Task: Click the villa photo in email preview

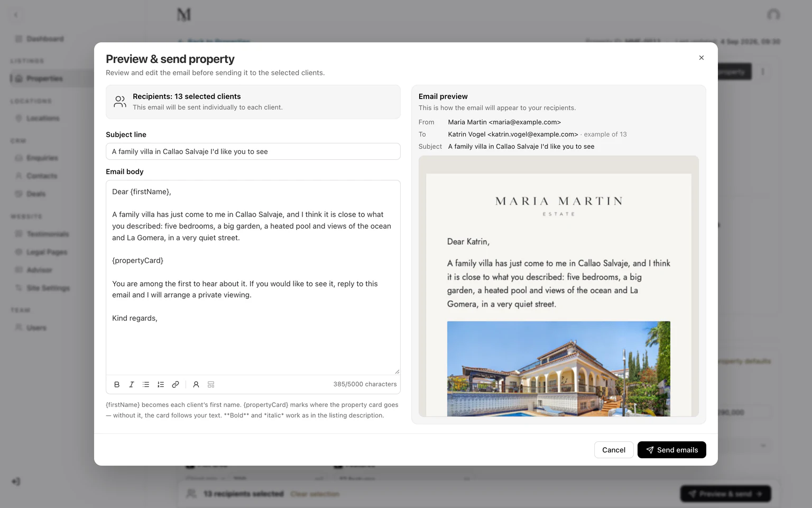Action: 559,369
